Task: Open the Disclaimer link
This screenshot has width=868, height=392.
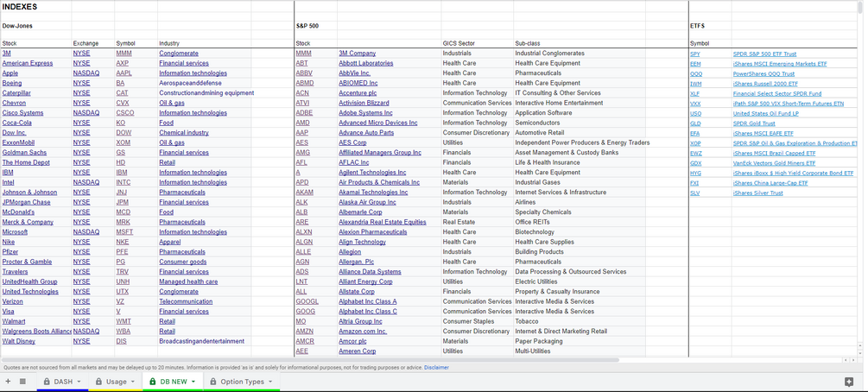Action: [436, 368]
